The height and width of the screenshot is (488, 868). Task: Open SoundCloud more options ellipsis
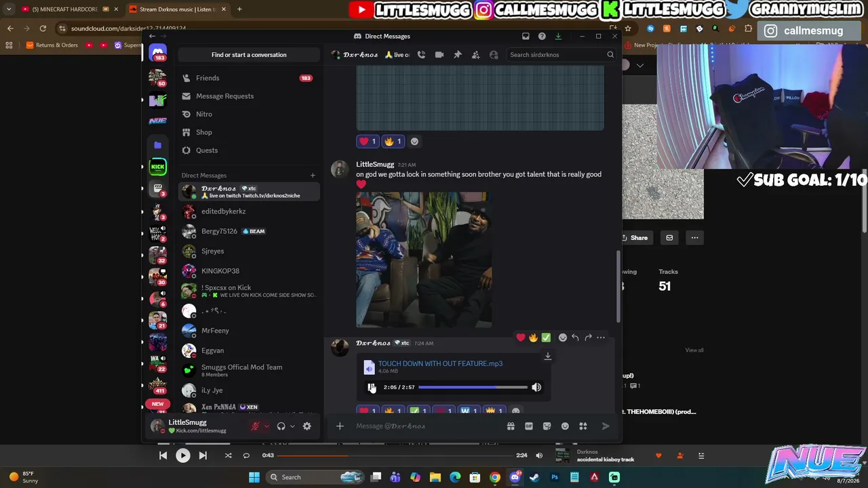[x=694, y=238]
